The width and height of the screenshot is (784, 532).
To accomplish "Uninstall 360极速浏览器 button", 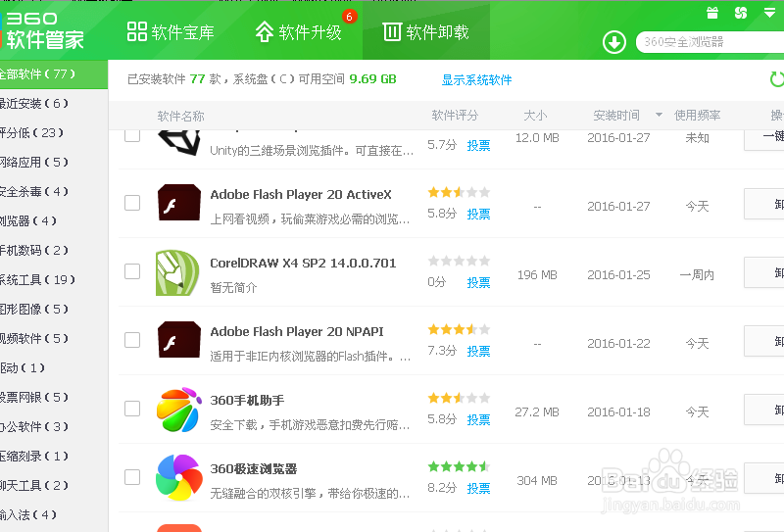I will [x=764, y=478].
